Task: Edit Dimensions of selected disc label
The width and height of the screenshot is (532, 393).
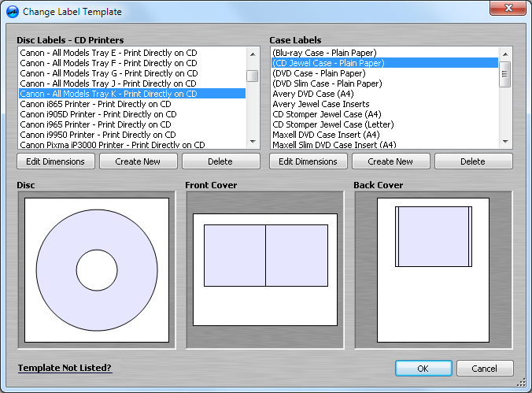Action: (x=56, y=161)
